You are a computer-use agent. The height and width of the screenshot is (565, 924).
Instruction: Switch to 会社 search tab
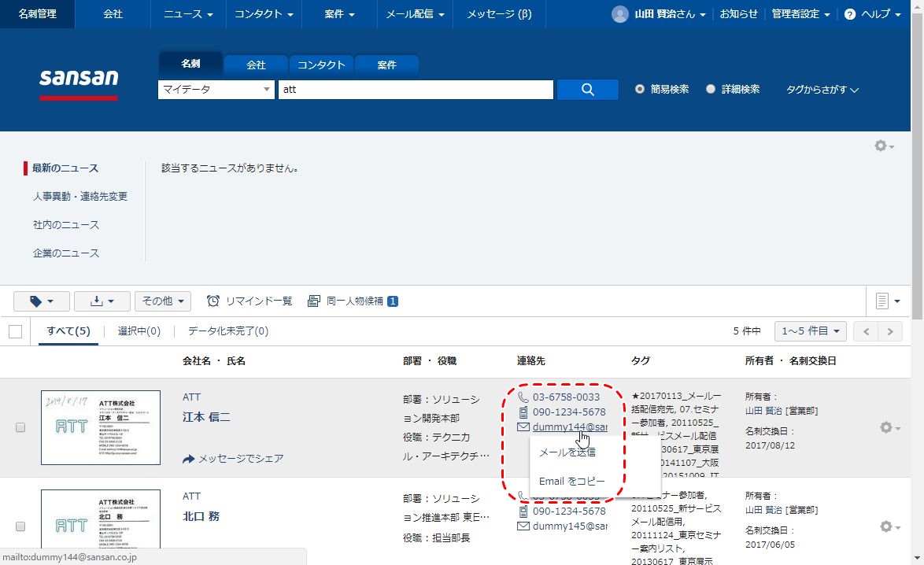[x=256, y=65]
